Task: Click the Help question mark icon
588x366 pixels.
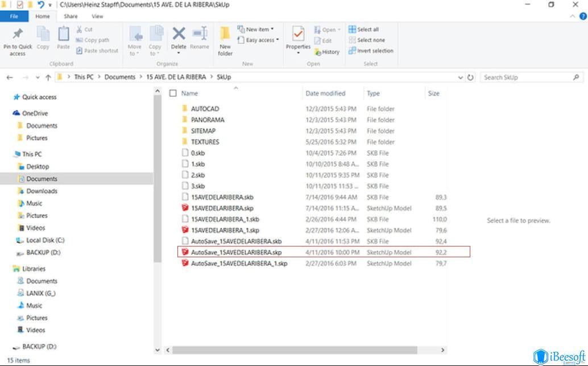Action: click(583, 16)
